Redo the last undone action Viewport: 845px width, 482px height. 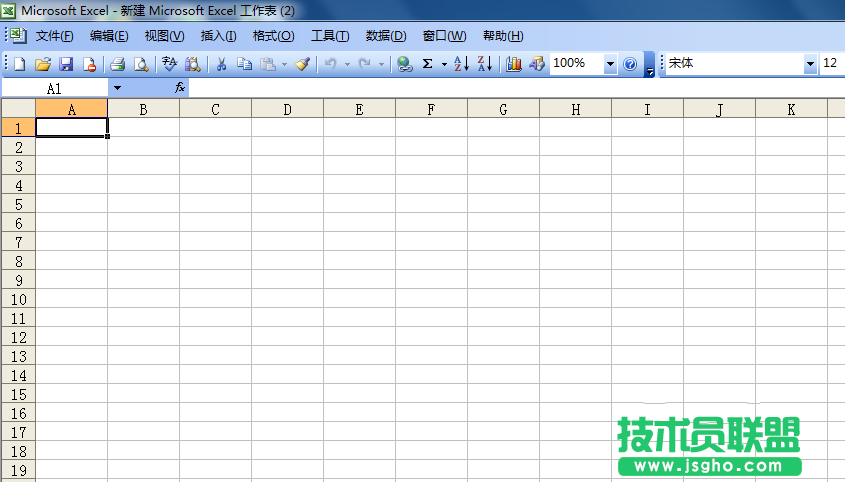tap(365, 64)
